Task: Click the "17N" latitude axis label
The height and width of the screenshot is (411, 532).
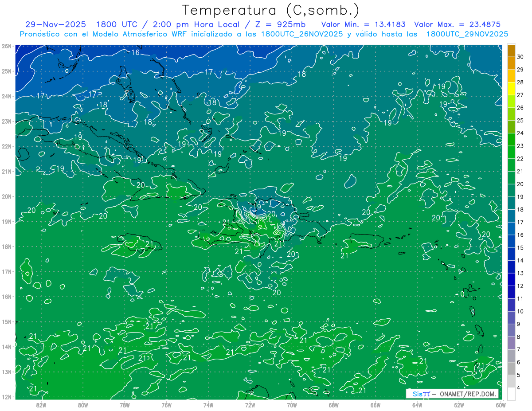Action: click(x=7, y=272)
